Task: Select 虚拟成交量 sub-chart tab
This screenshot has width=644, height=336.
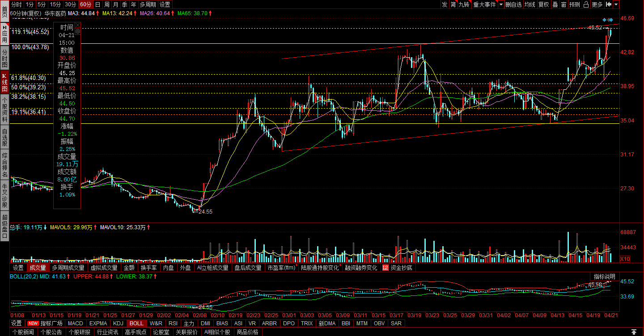Action: coord(104,268)
